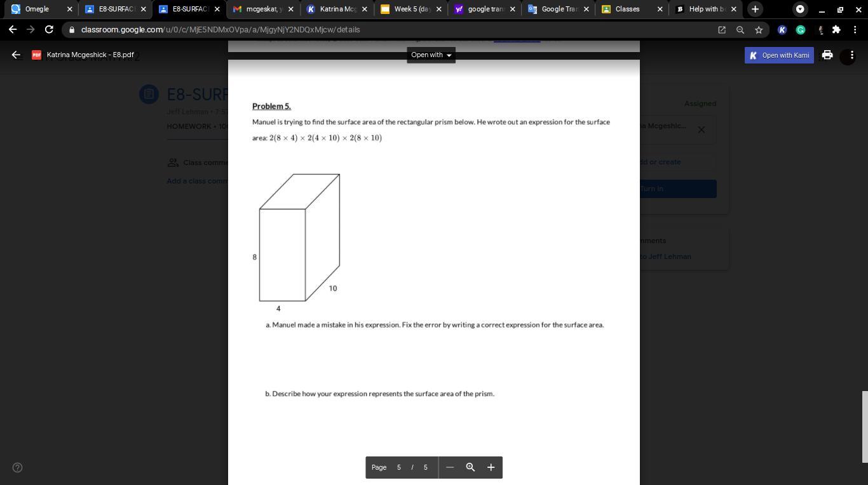The width and height of the screenshot is (868, 485).
Task: Click Add a class comment link
Action: (x=197, y=181)
